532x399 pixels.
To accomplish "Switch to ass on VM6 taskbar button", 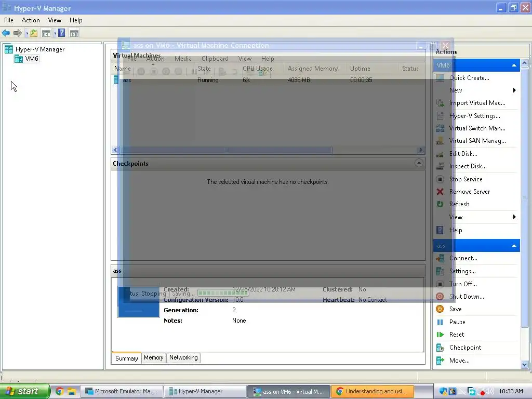I will click(289, 391).
